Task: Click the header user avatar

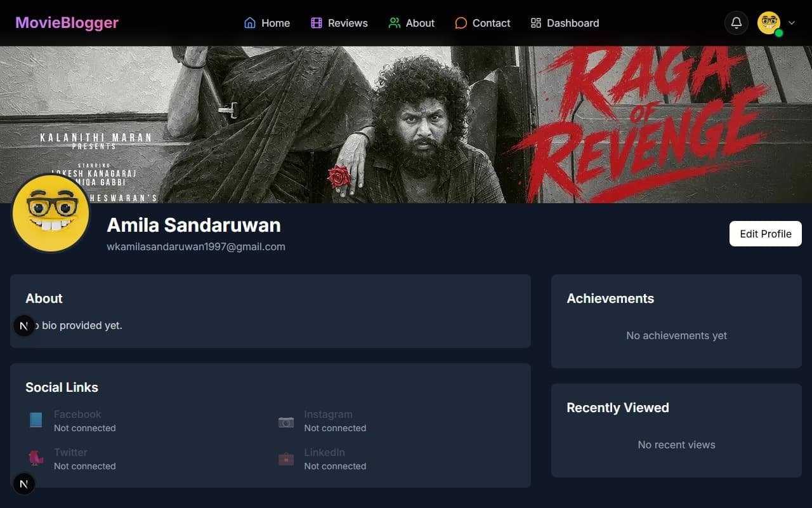Action: [769, 23]
